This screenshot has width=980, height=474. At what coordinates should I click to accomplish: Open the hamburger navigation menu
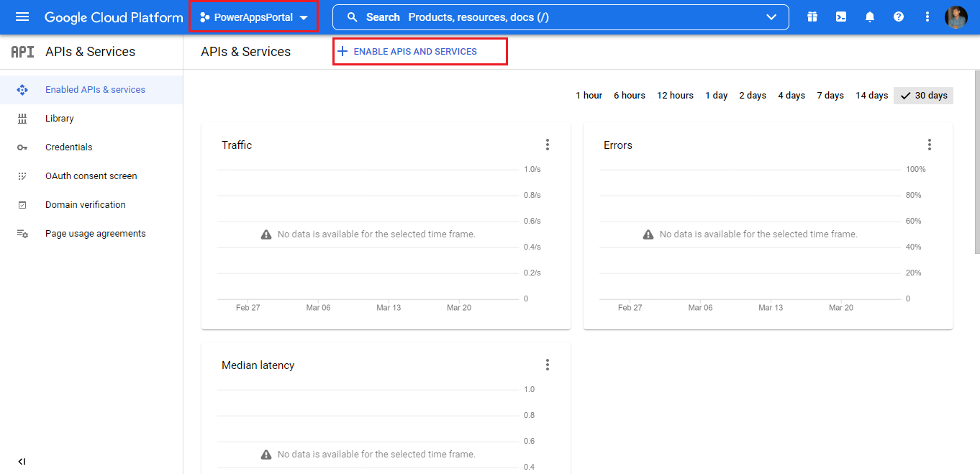[22, 17]
